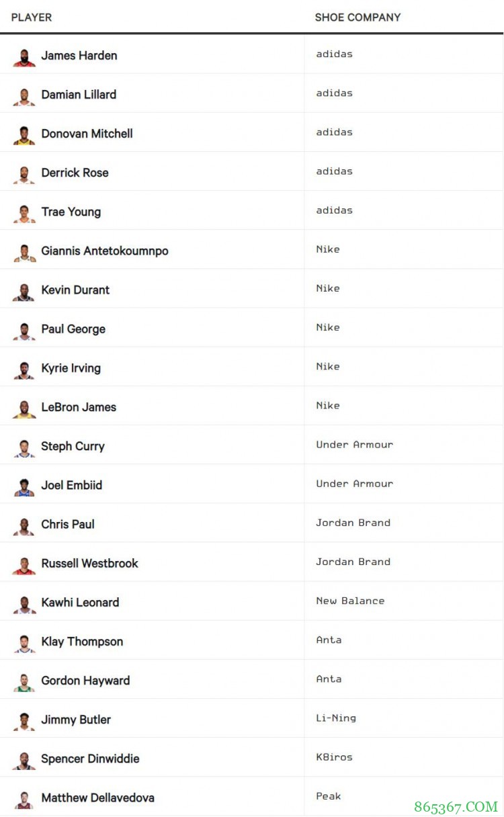Click the Li-Ning shoe company text
Viewport: 504px width, 817px height.
[x=336, y=718]
